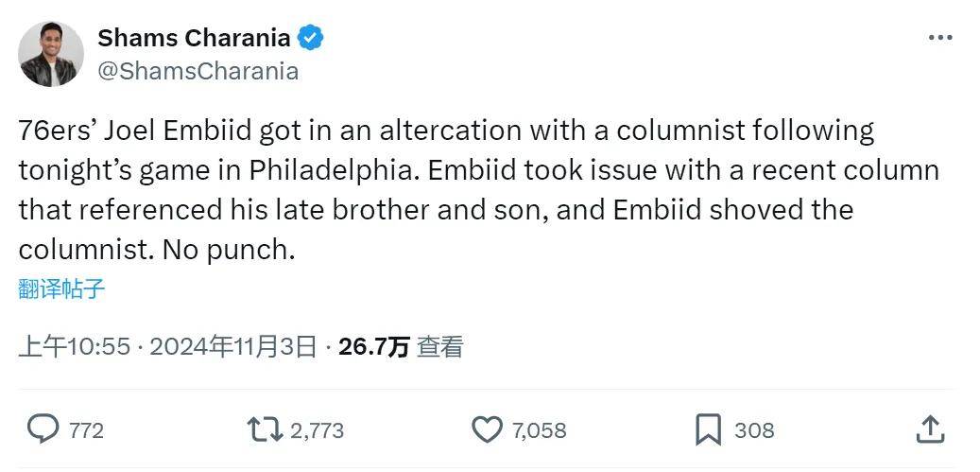The width and height of the screenshot is (980, 472).
Task: Click the 2024年11月3日 post date
Action: point(232,347)
